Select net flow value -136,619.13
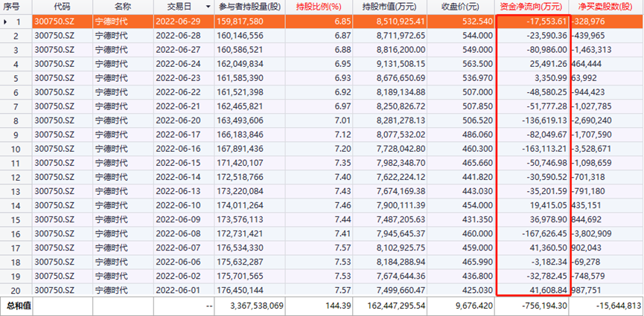The width and height of the screenshot is (644, 316). tap(544, 120)
